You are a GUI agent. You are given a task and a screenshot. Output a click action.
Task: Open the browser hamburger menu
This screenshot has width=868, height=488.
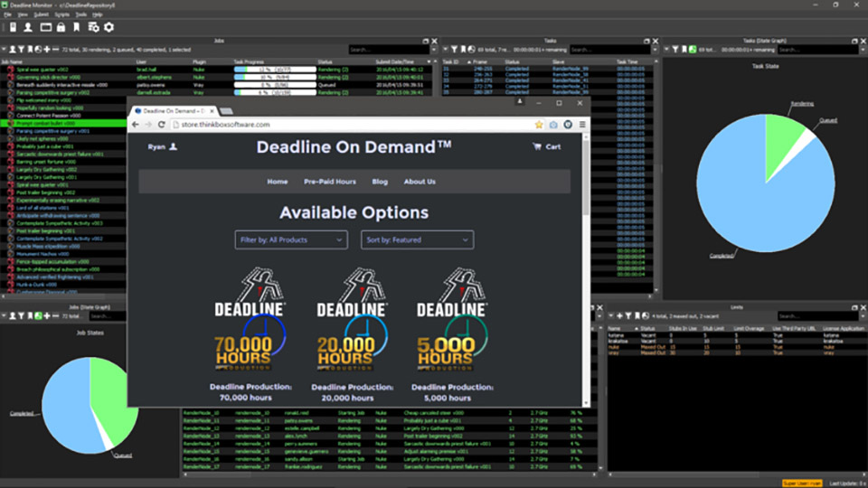click(x=582, y=125)
